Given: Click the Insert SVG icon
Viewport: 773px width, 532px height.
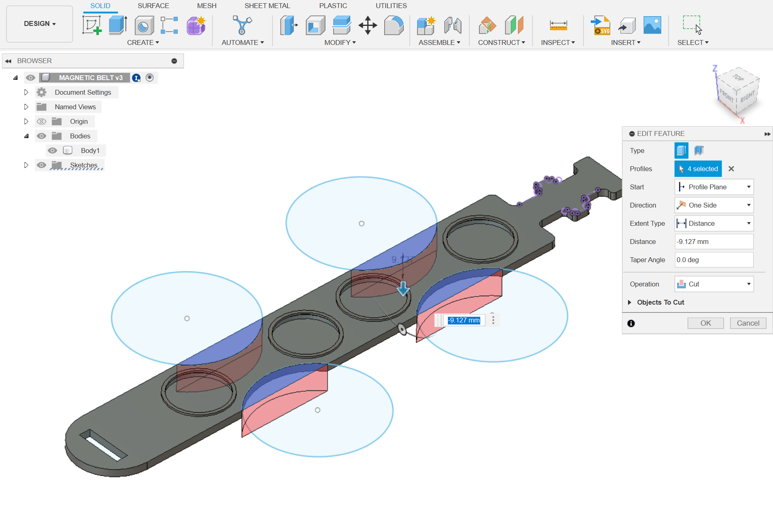Looking at the screenshot, I should (x=601, y=25).
